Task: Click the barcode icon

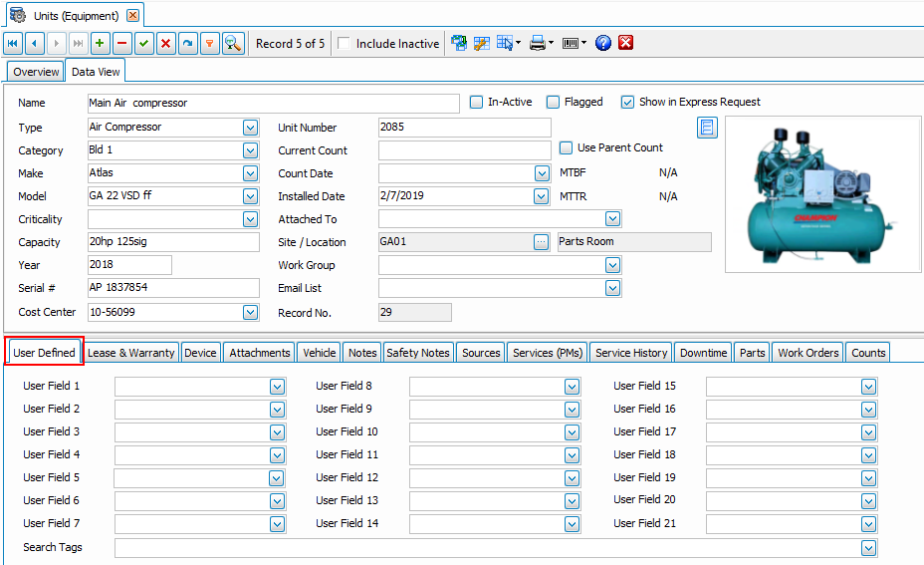Action: point(570,43)
